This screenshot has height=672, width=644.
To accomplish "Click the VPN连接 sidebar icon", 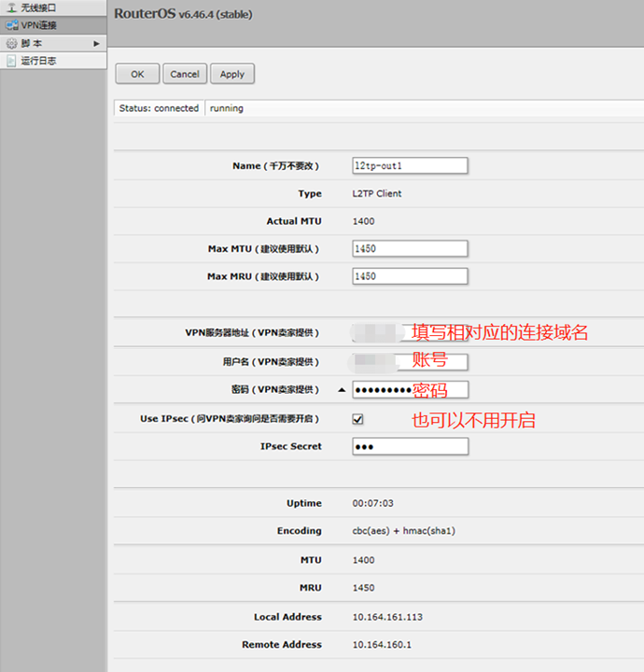I will point(12,25).
